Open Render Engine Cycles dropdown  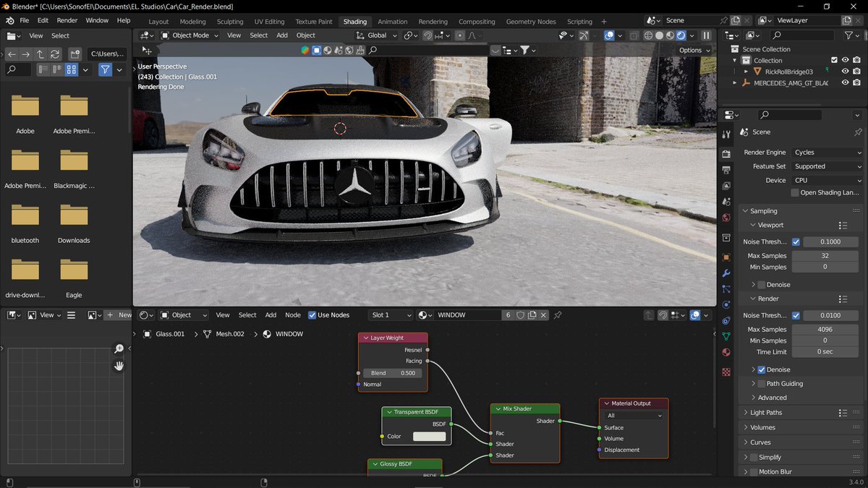(x=827, y=153)
